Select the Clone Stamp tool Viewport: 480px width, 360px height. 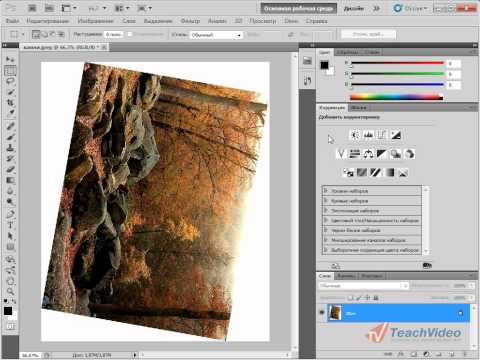[10, 148]
